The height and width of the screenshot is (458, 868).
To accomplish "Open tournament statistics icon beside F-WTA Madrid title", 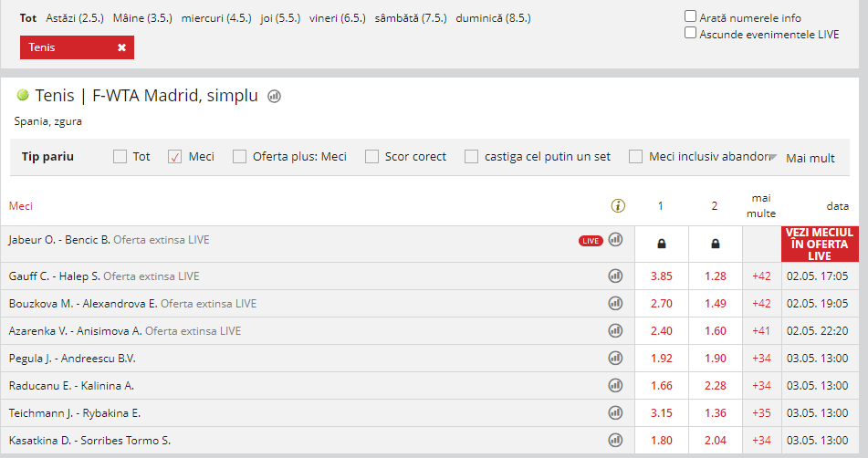I will pos(274,96).
